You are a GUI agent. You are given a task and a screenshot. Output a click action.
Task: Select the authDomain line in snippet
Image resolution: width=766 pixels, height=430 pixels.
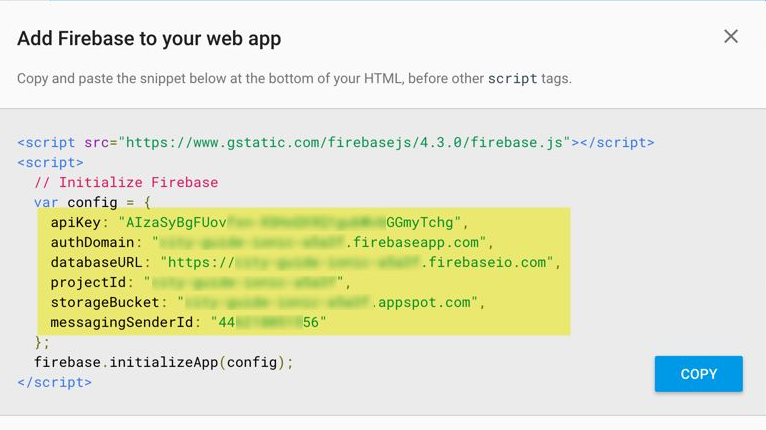[272, 242]
